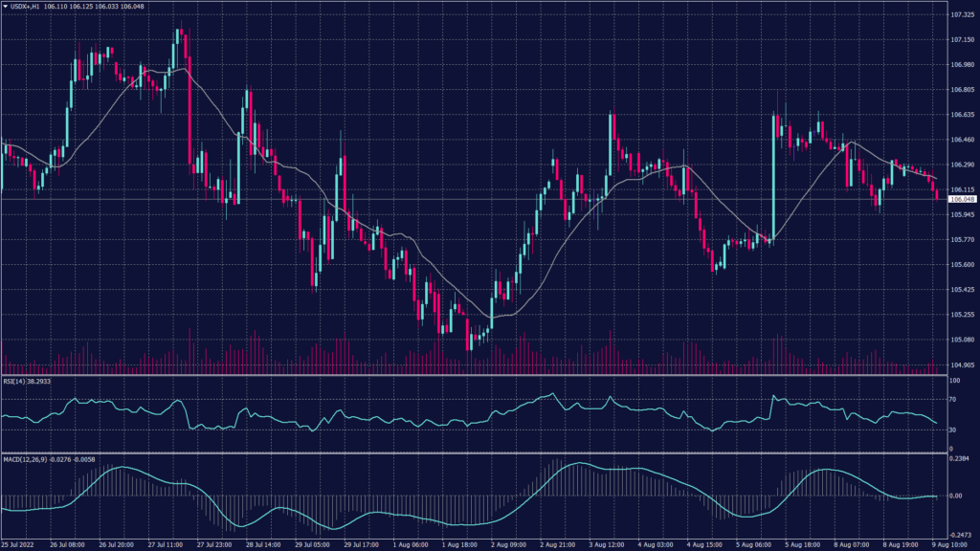Screen dimensions: 980x551
Task: Click the 25 Jul 2022 date label
Action: (19, 544)
